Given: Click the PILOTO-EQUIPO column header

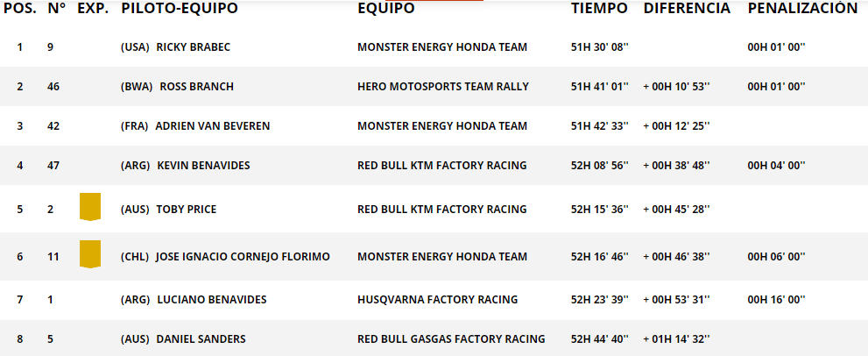Looking at the screenshot, I should 180,8.
